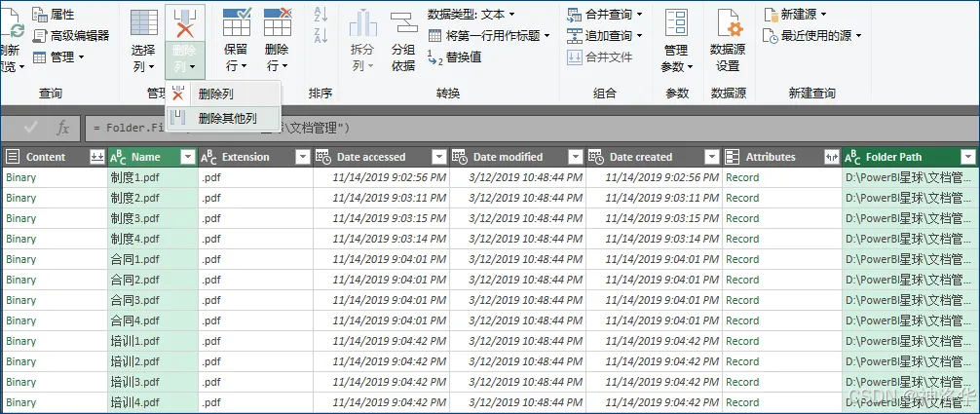Open 最近使用的源 recent sources
This screenshot has height=414, width=980.
(812, 36)
